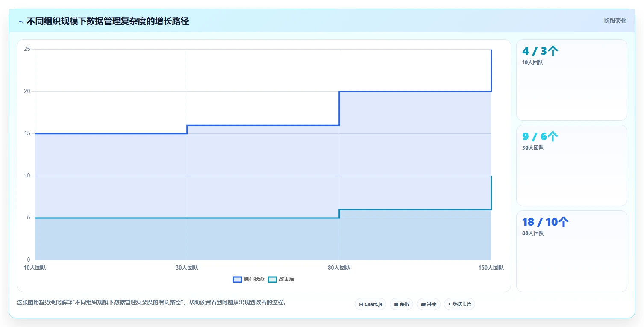Image resolution: width=644 pixels, height=327 pixels.
Task: Click the y-axis value 5
Action: pos(29,218)
